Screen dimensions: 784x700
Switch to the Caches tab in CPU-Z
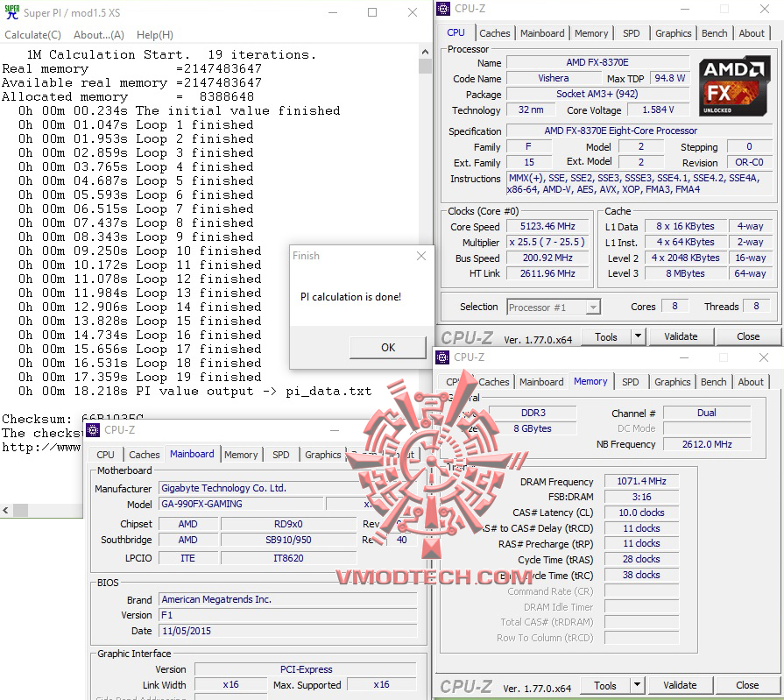pyautogui.click(x=495, y=32)
